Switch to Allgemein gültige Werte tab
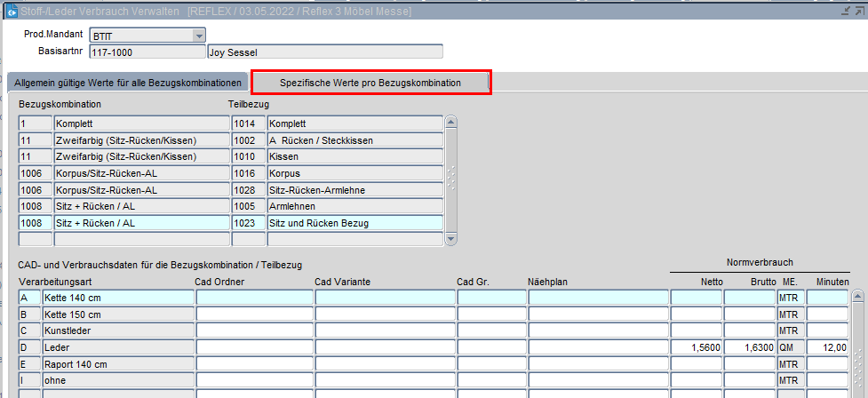The image size is (868, 398). click(128, 83)
